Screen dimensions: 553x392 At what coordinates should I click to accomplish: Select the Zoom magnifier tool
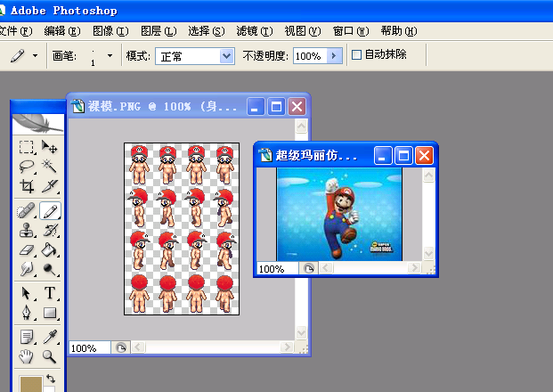tap(50, 356)
